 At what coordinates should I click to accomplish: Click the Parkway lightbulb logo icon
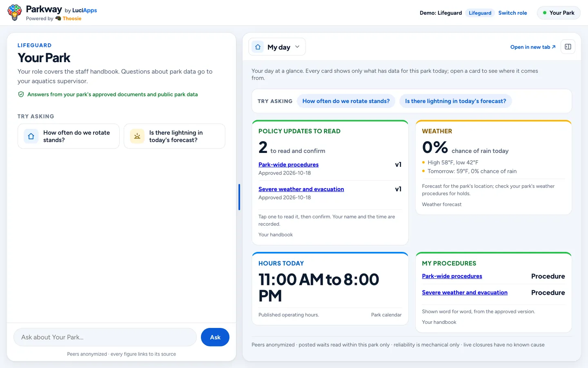click(15, 12)
